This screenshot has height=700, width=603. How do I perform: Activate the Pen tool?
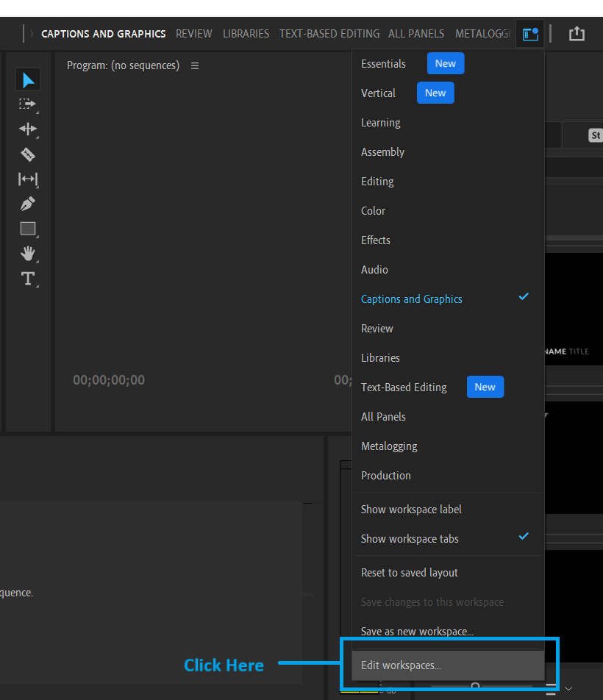[x=27, y=204]
